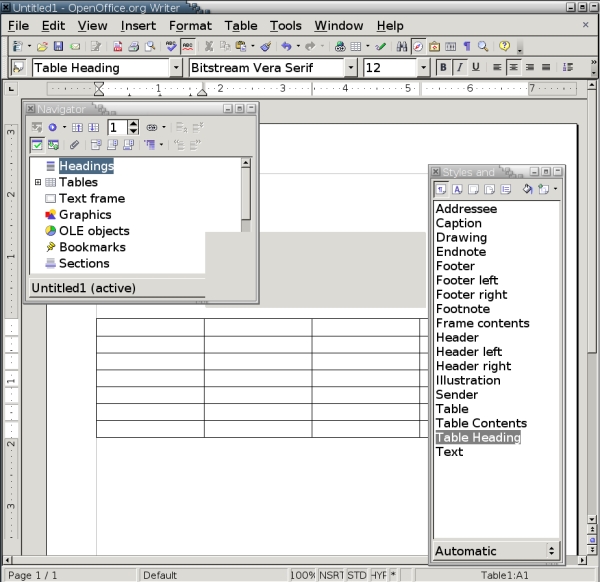This screenshot has height=582, width=600.
Task: Open the font size dropdown
Action: click(x=424, y=68)
